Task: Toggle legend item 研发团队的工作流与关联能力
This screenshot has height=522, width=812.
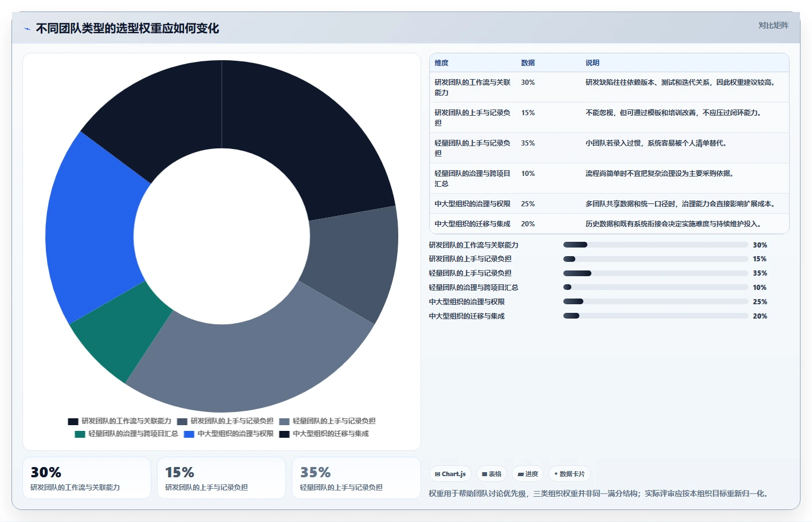Action: [x=120, y=421]
